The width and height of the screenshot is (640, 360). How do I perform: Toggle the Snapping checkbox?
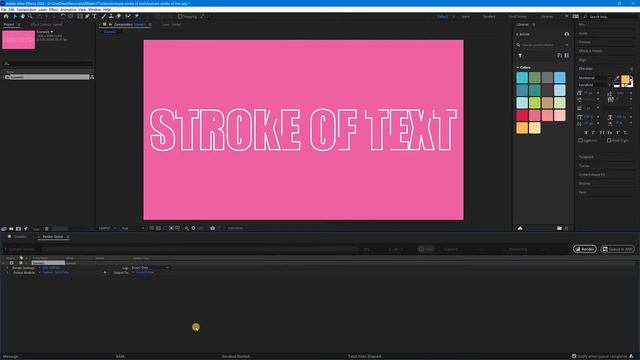click(x=180, y=17)
